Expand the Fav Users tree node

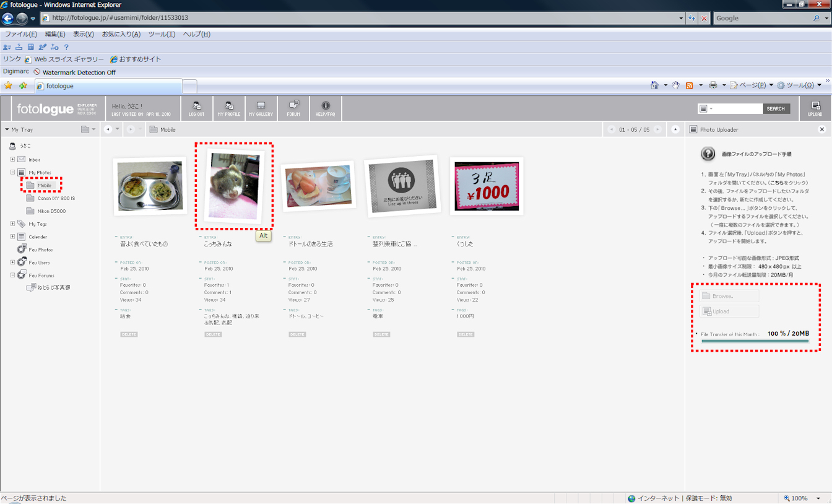tap(12, 263)
